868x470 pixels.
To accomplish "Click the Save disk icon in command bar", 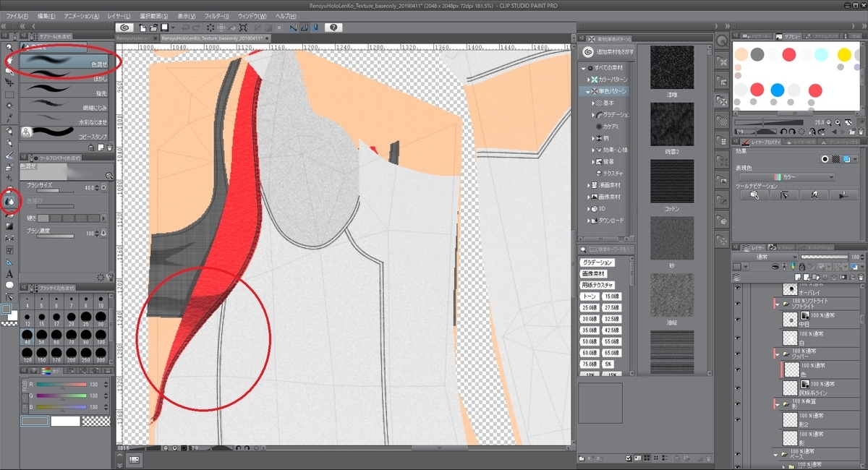I will 164,27.
